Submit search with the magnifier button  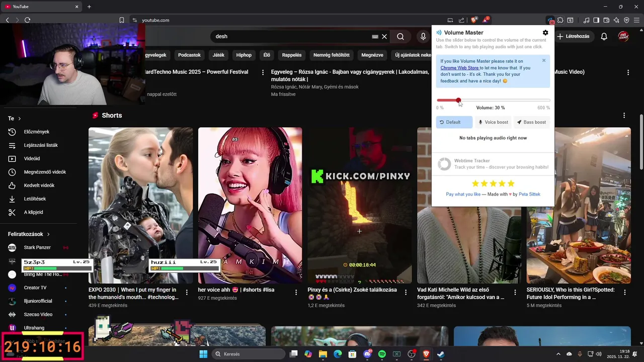pyautogui.click(x=400, y=36)
